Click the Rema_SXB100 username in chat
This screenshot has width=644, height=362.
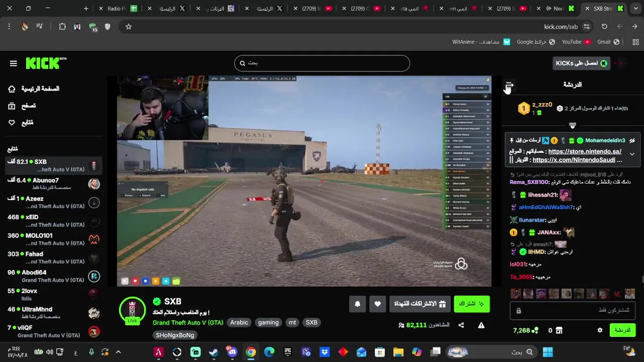pos(529,182)
